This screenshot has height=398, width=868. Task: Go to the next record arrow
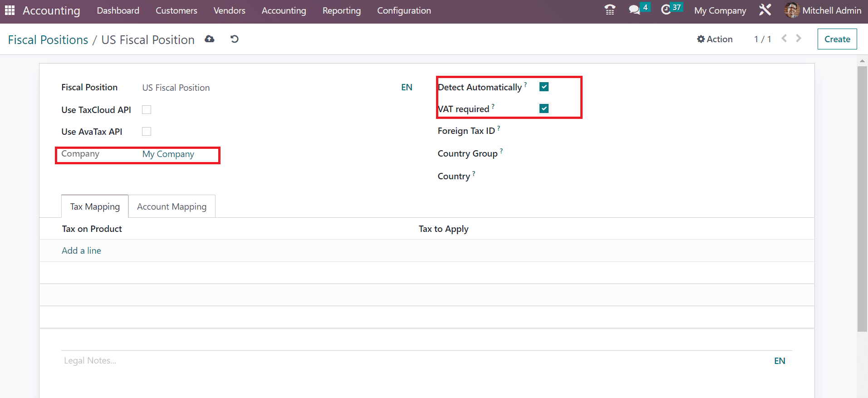799,39
